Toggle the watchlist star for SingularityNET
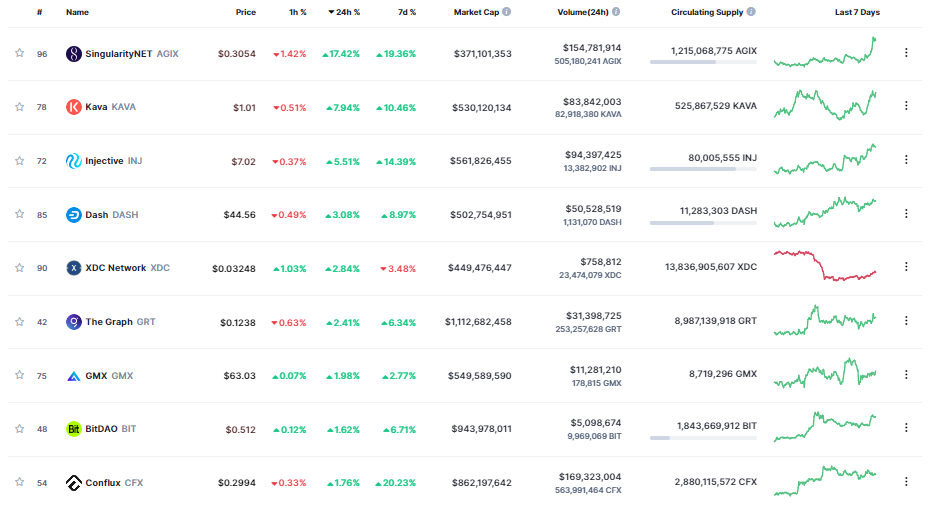This screenshot has width=928, height=509. coord(20,53)
